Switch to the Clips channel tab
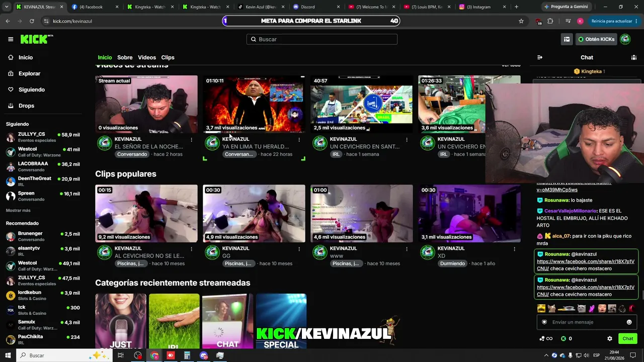Viewport: 644px width, 362px height. click(x=168, y=58)
